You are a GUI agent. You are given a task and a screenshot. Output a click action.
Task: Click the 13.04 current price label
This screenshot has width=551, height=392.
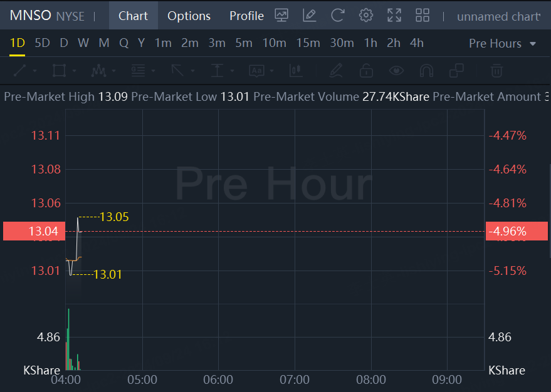tap(31, 232)
